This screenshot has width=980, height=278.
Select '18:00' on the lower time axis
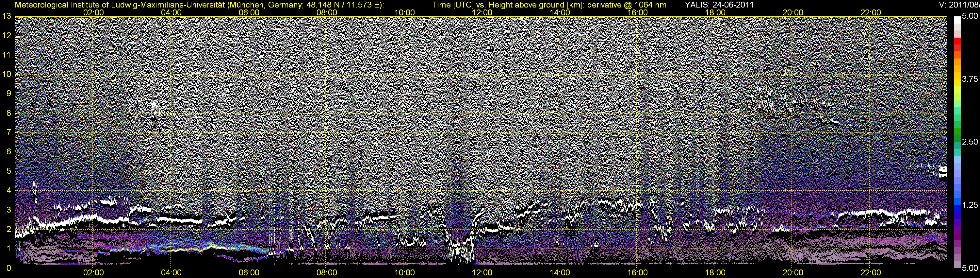click(715, 273)
